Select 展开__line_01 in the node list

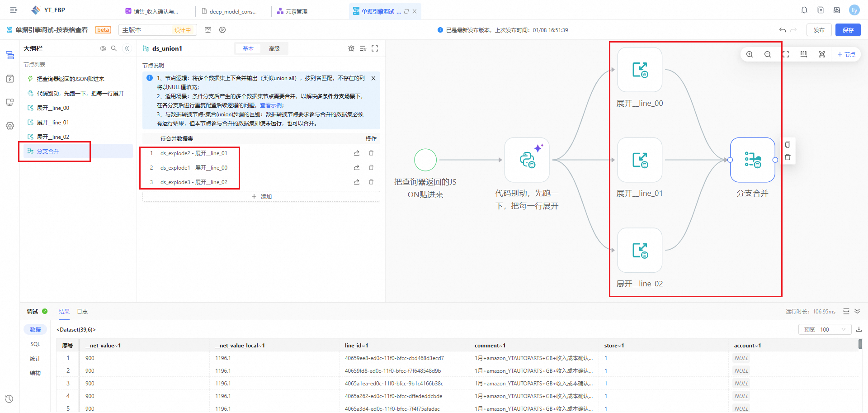(x=53, y=123)
